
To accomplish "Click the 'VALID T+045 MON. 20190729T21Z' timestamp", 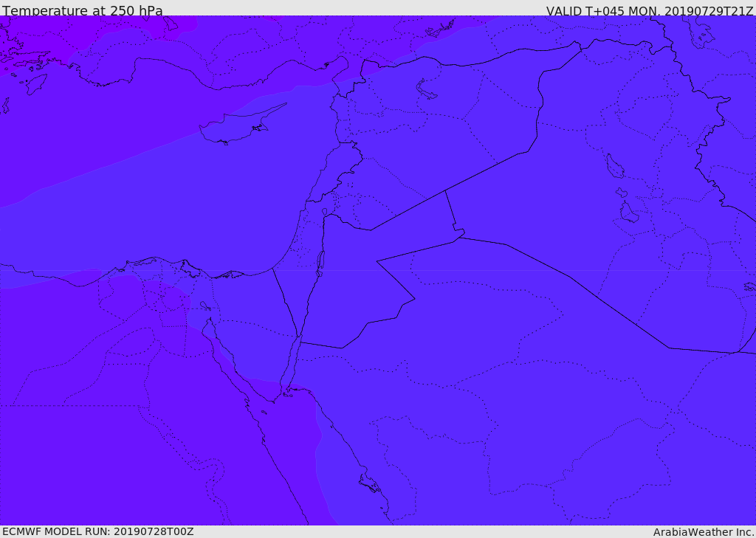I will (650, 10).
